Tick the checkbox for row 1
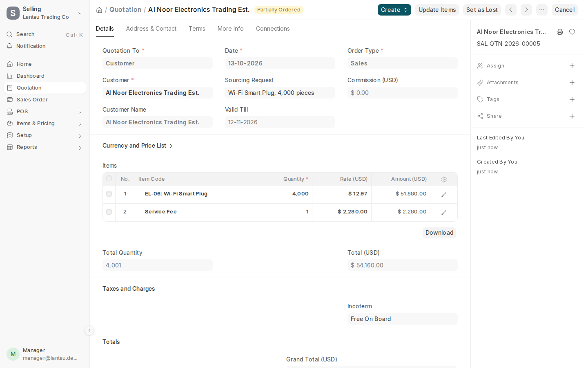This screenshot has height=368, width=588. (x=109, y=194)
